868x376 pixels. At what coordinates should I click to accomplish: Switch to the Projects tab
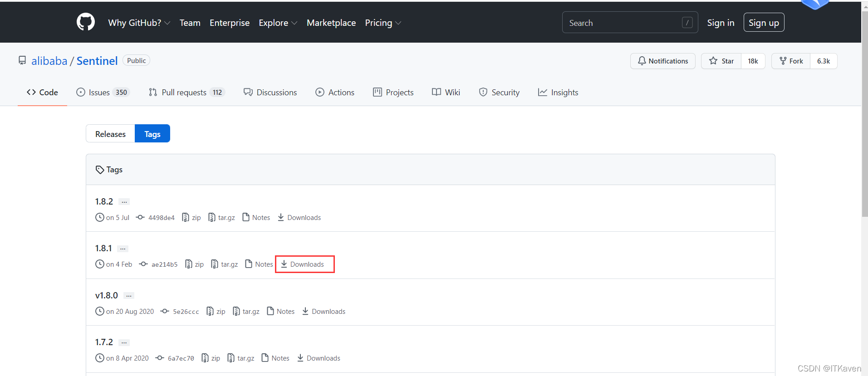coord(393,92)
